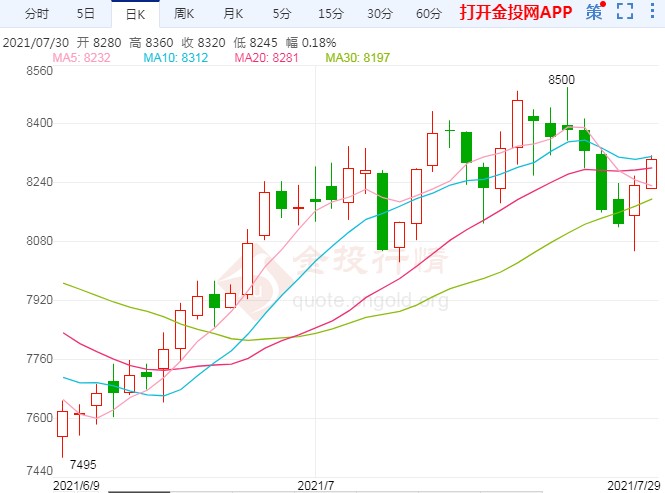Click the three-dot more options icon
Viewport: 665px width, 493px height.
tap(651, 13)
